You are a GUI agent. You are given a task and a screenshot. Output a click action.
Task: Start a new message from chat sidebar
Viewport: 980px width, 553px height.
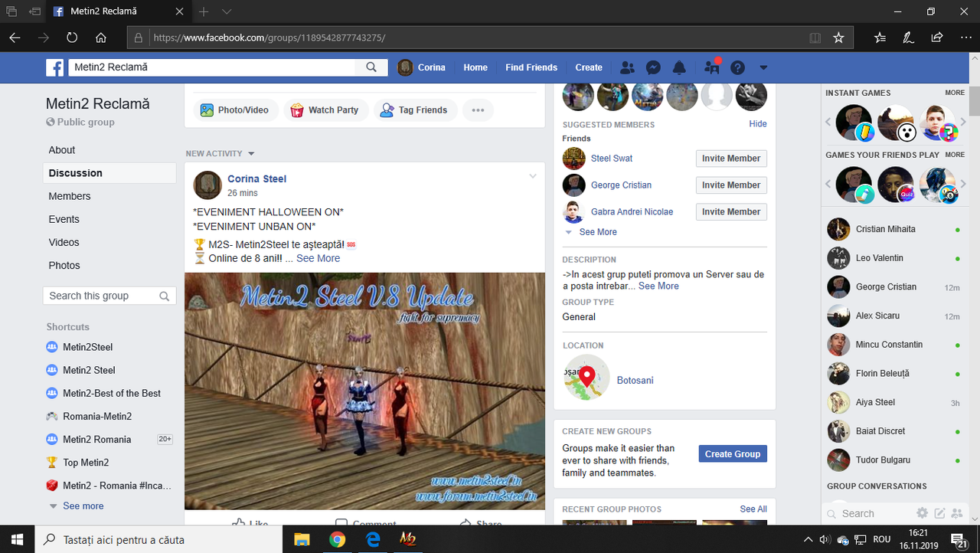tap(939, 514)
